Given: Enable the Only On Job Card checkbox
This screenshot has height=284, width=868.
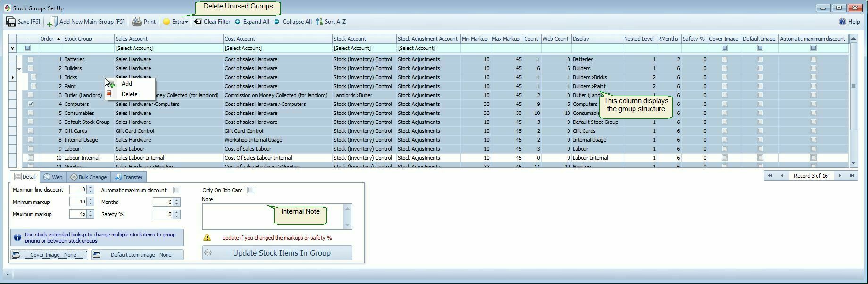Looking at the screenshot, I should pyautogui.click(x=250, y=190).
